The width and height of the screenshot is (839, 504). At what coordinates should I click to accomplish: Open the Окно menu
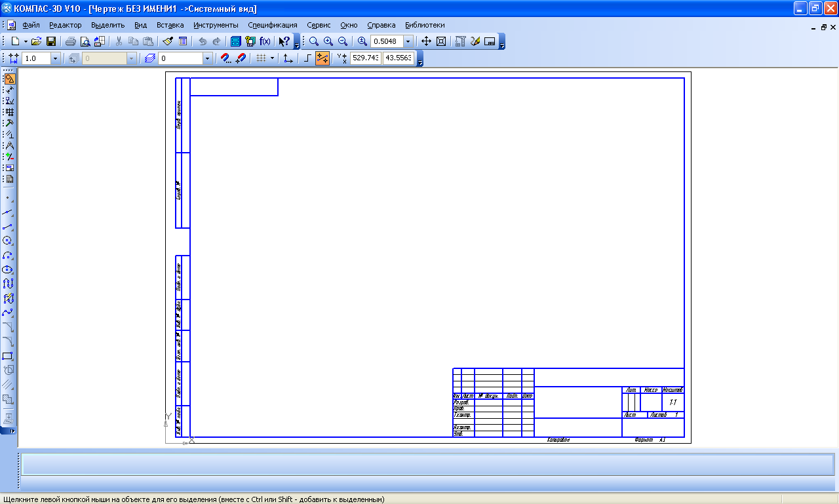[349, 25]
